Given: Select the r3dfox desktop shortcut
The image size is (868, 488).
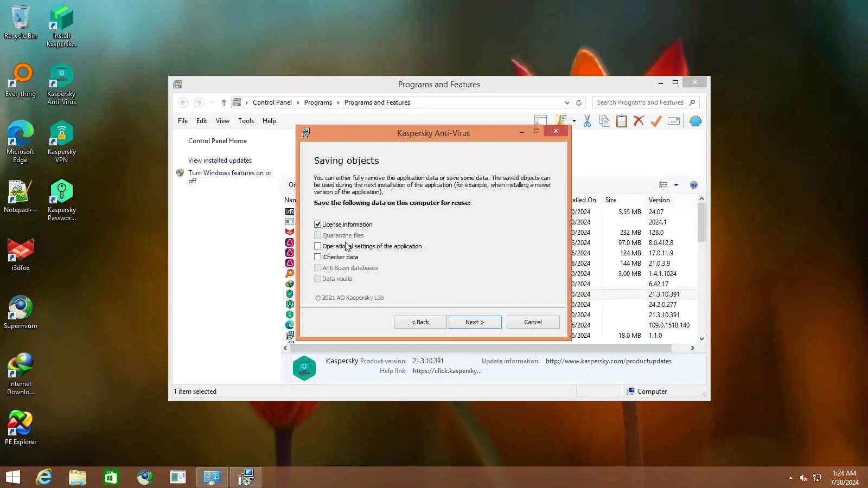Looking at the screenshot, I should pyautogui.click(x=21, y=254).
